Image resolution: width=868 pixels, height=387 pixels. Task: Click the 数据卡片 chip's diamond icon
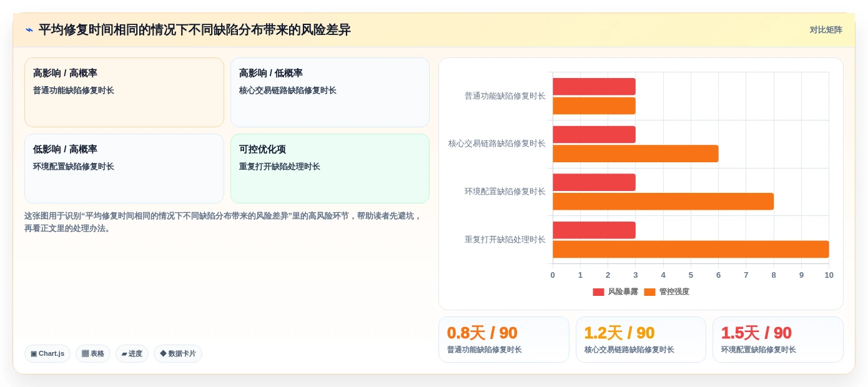coord(163,354)
